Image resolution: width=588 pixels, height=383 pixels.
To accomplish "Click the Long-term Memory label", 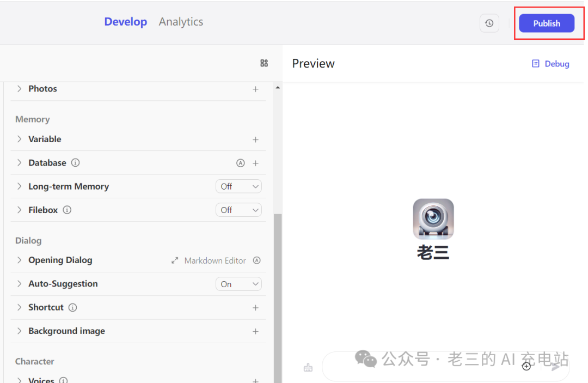I will pyautogui.click(x=69, y=186).
